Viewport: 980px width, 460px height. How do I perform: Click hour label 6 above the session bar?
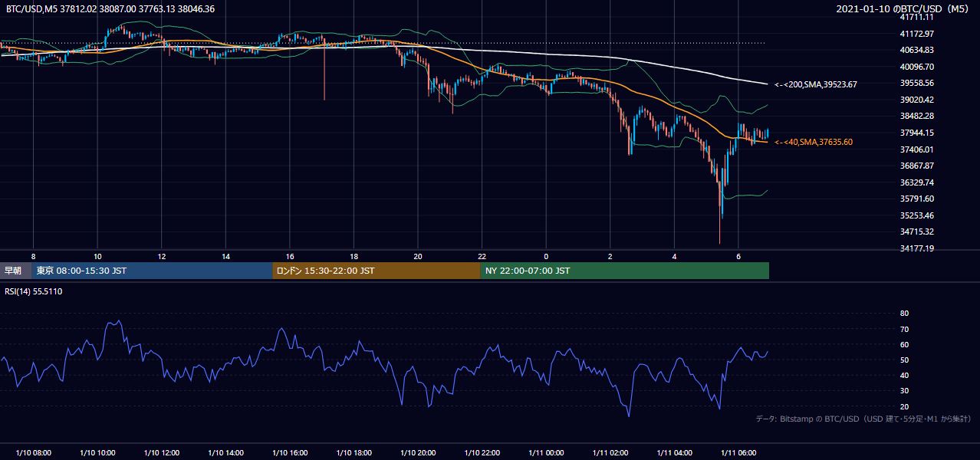738,256
